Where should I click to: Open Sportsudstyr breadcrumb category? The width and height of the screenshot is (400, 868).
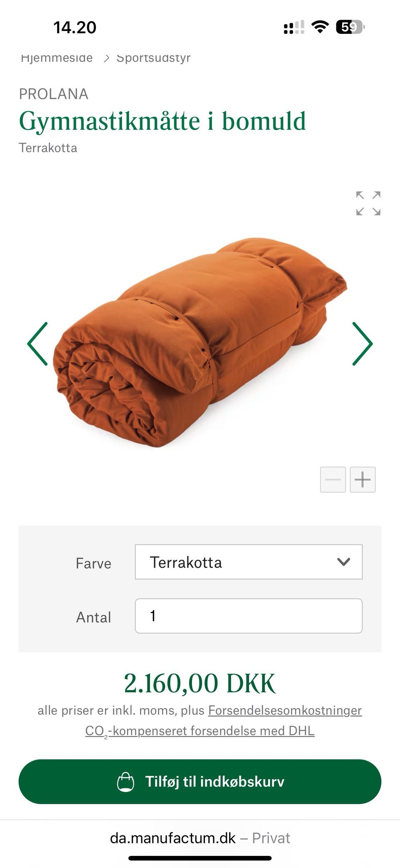coord(153,58)
